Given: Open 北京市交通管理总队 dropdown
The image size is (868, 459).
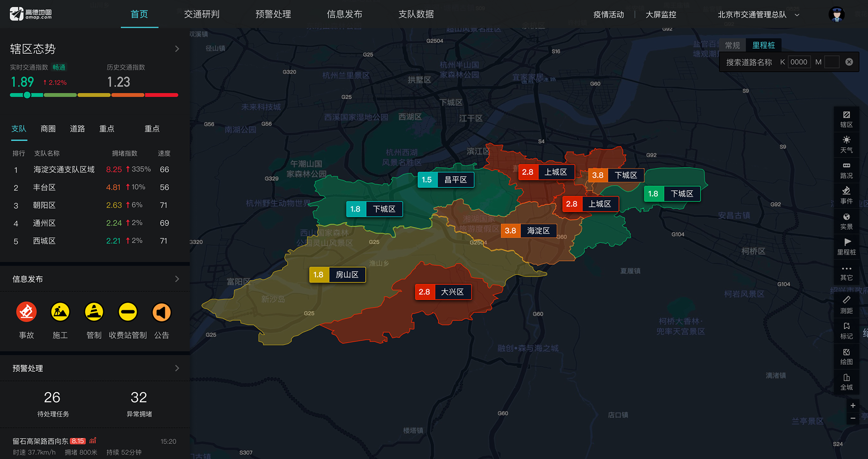Looking at the screenshot, I should click(758, 15).
